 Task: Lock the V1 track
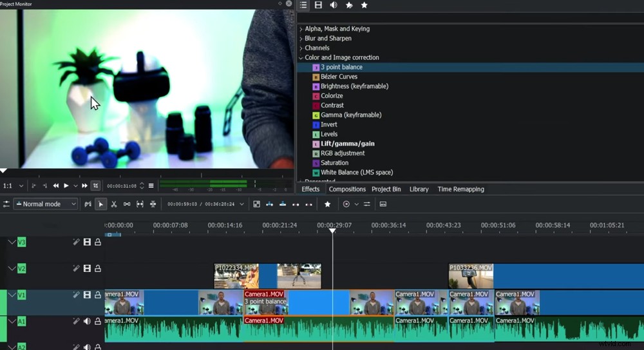(98, 295)
